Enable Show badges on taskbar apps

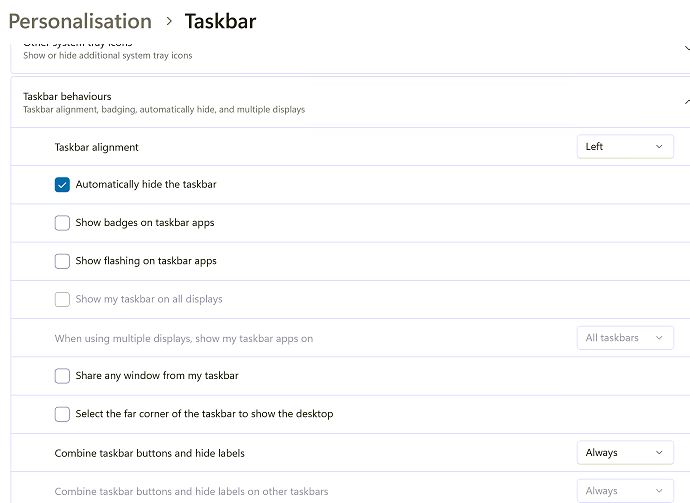(x=62, y=223)
